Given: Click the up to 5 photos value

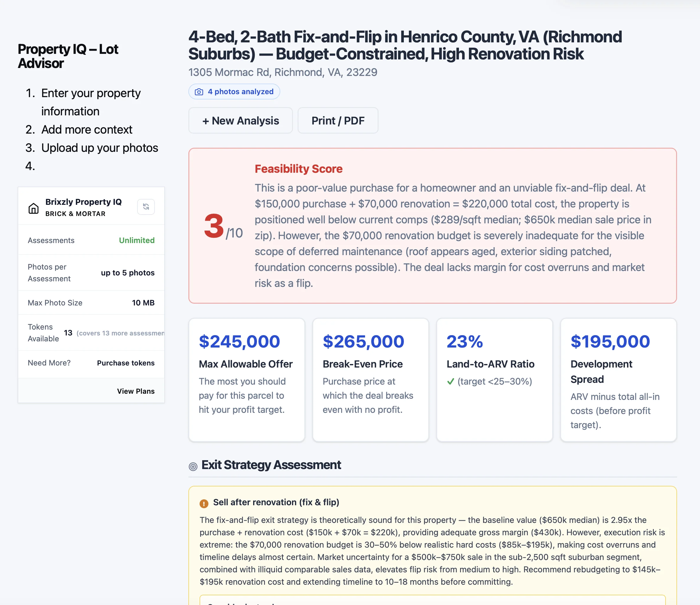Looking at the screenshot, I should [128, 273].
